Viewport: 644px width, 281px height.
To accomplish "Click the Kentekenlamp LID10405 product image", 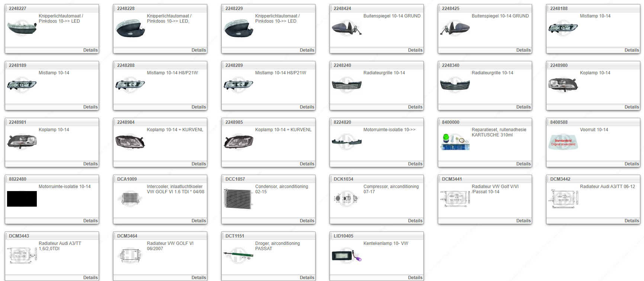I will click(x=346, y=256).
